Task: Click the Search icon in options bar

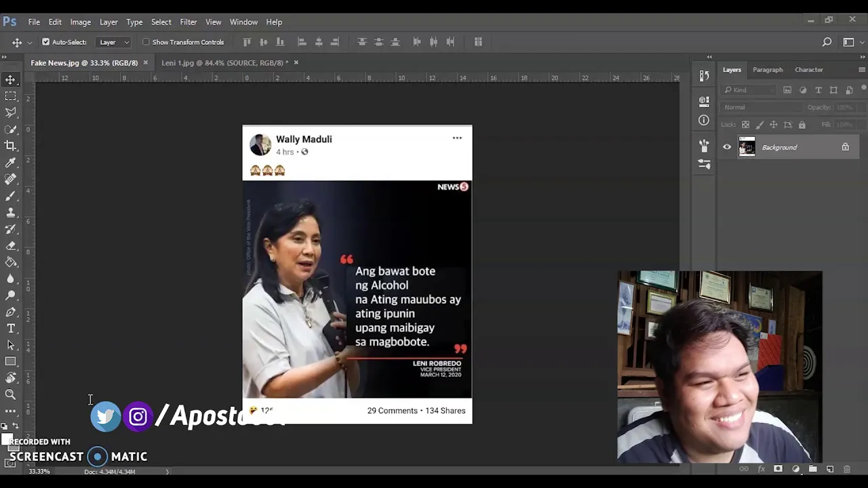Action: [x=827, y=42]
